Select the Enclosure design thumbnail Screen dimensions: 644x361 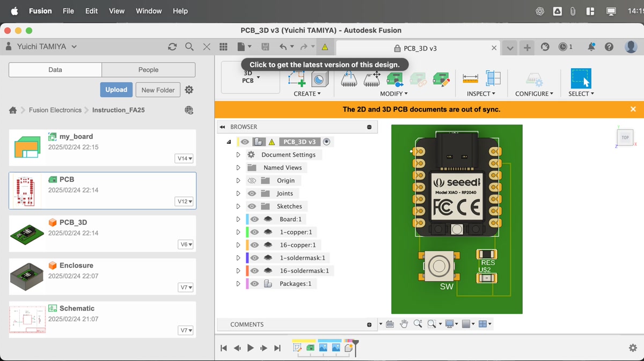(27, 276)
